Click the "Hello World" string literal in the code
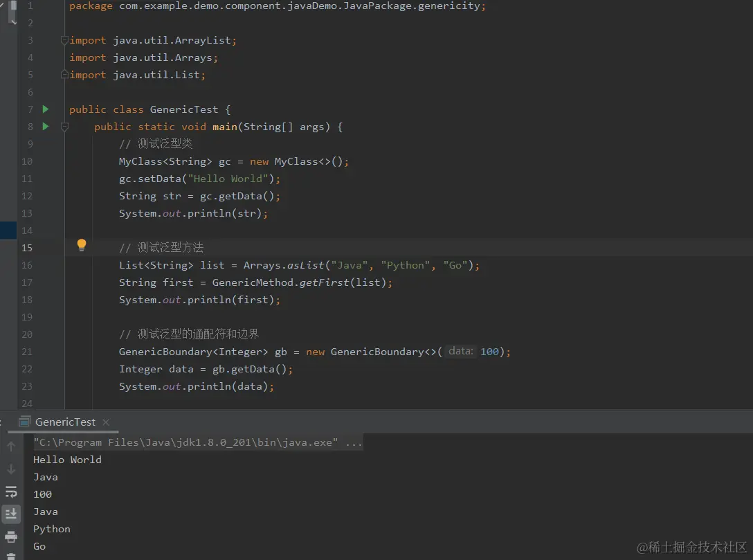This screenshot has width=753, height=560. point(228,179)
